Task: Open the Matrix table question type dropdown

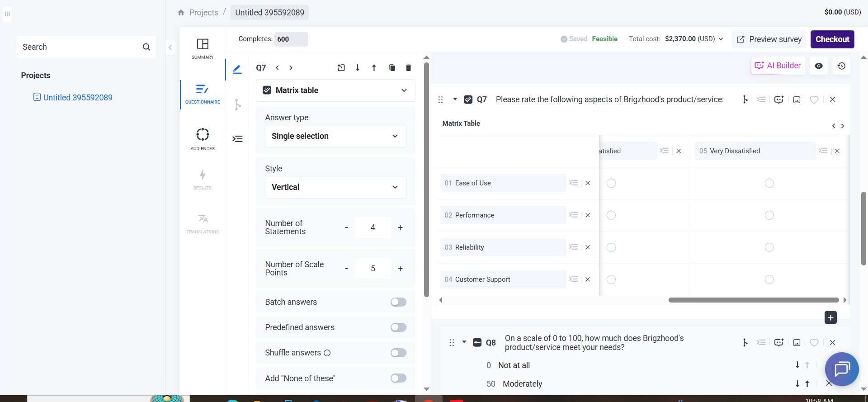Action: pyautogui.click(x=335, y=90)
